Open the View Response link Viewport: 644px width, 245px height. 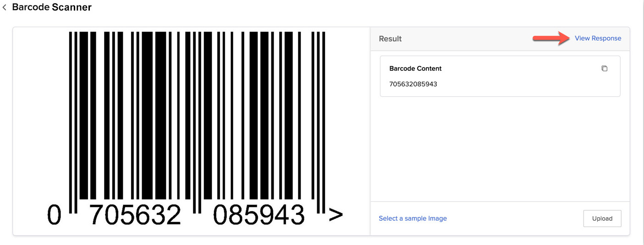pos(598,39)
